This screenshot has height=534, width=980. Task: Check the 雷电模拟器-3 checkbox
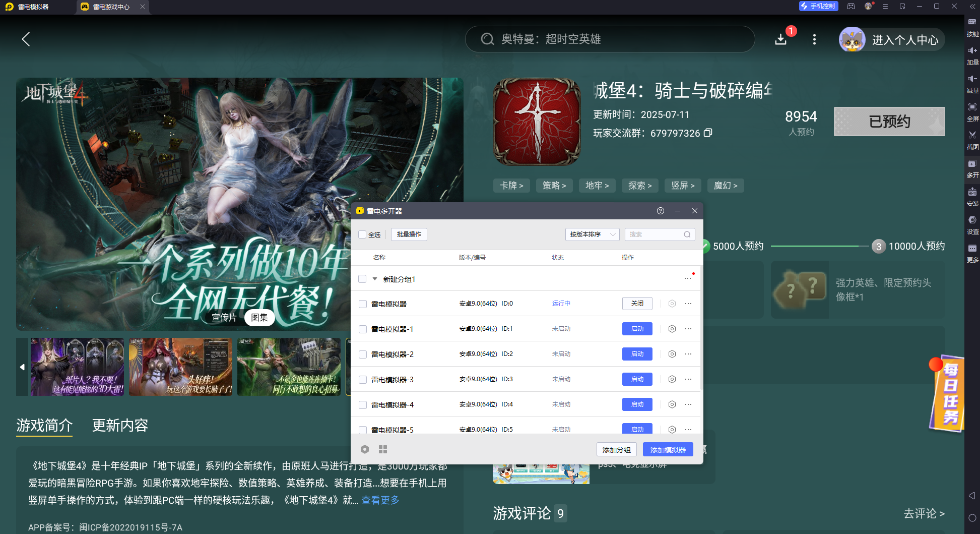(362, 380)
